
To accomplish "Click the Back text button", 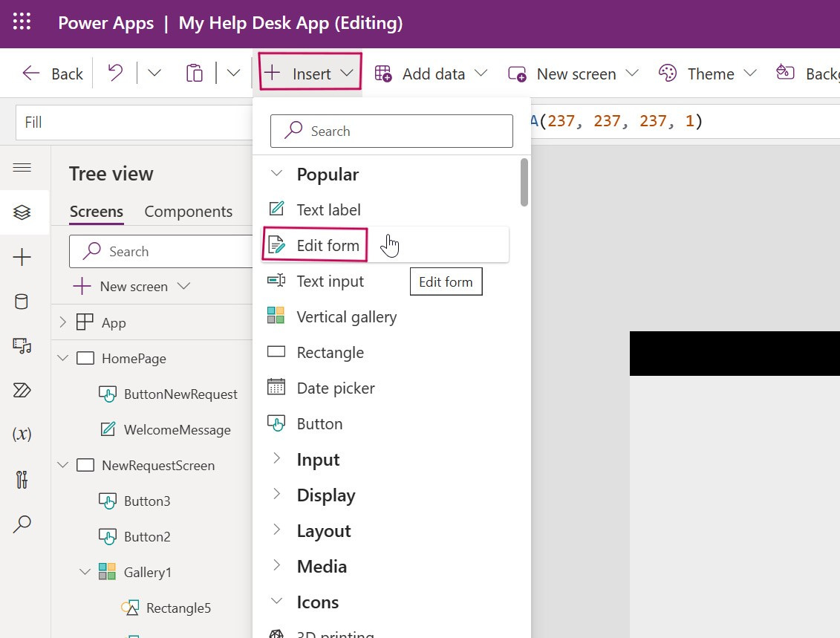I will pyautogui.click(x=67, y=74).
